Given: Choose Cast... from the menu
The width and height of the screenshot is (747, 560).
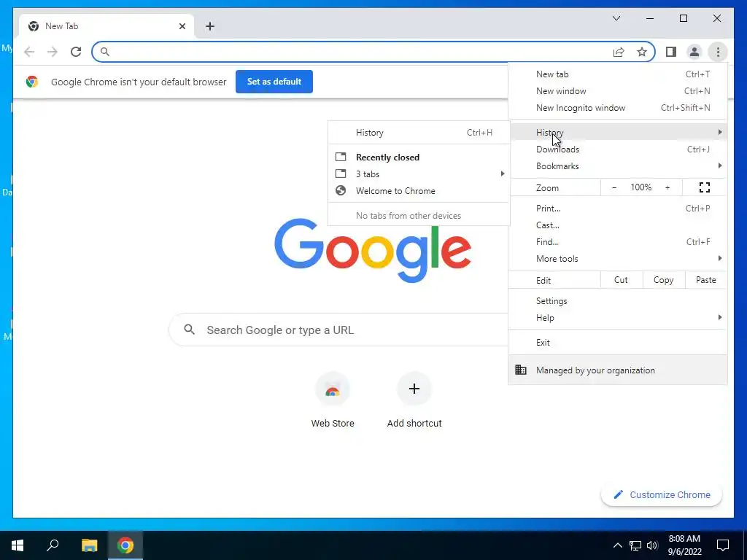Looking at the screenshot, I should pyautogui.click(x=617, y=225).
